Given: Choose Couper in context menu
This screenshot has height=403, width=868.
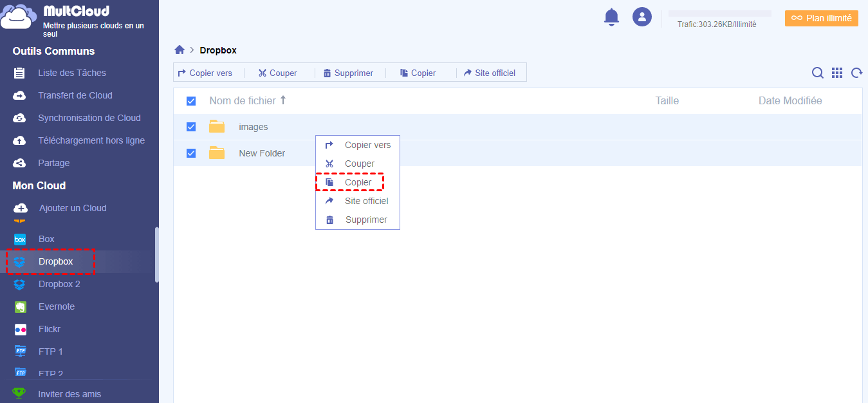Looking at the screenshot, I should (x=357, y=164).
